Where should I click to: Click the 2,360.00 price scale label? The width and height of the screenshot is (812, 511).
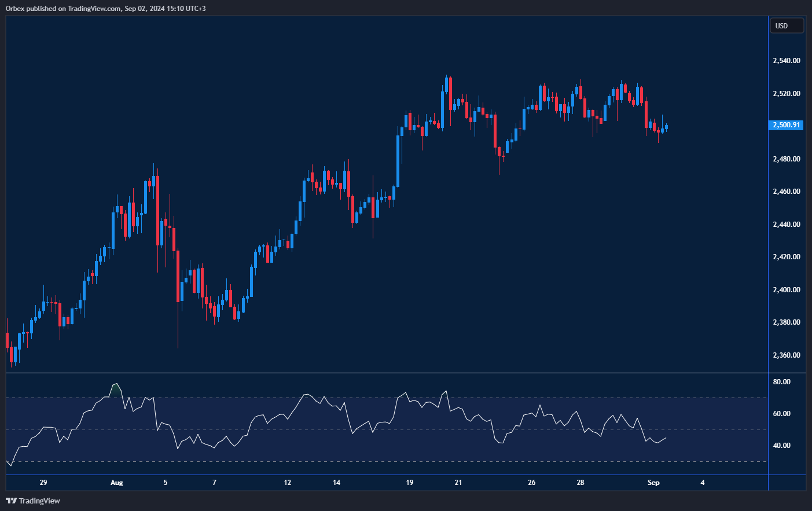click(787, 355)
